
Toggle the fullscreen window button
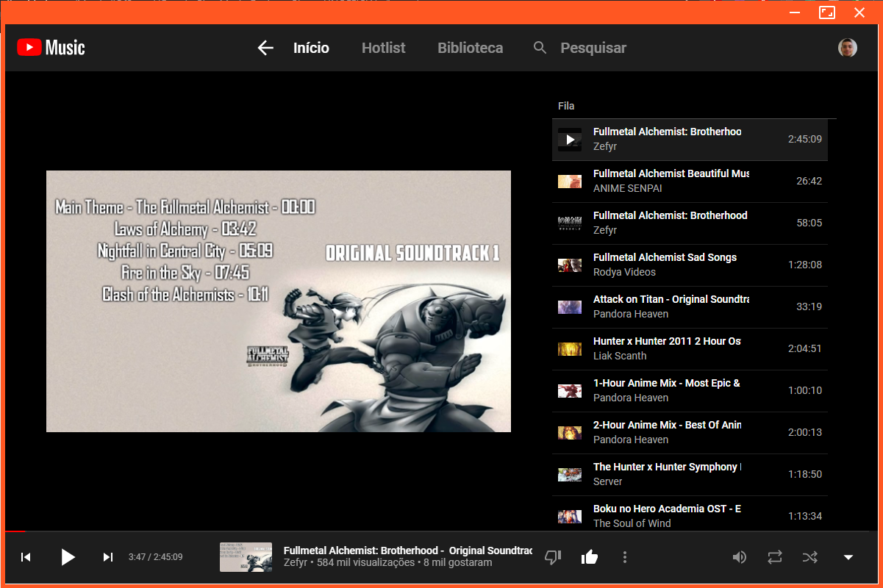tap(827, 12)
